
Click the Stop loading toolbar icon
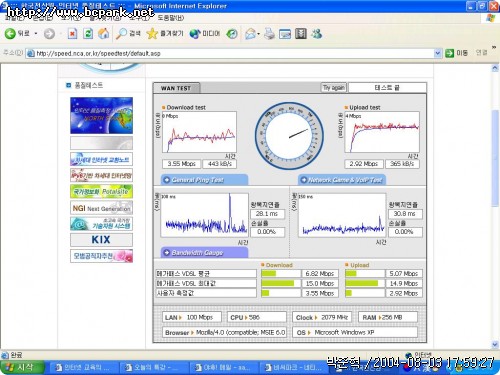pyautogui.click(x=72, y=34)
